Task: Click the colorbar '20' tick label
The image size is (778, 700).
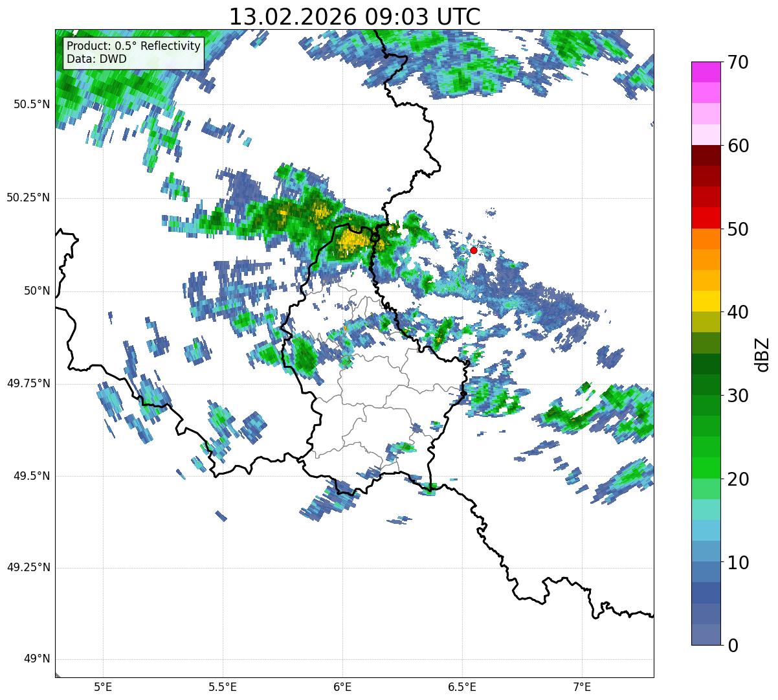Action: 738,479
